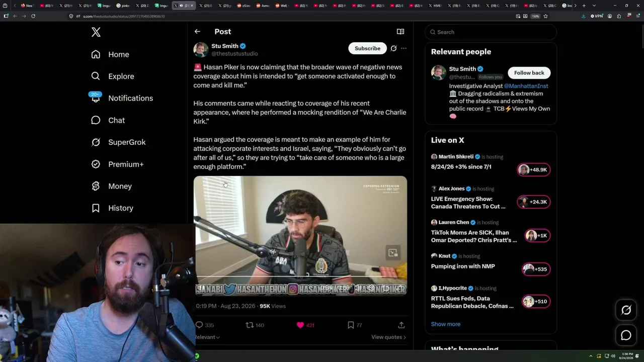Subscribe to Stu Smith

367,48
